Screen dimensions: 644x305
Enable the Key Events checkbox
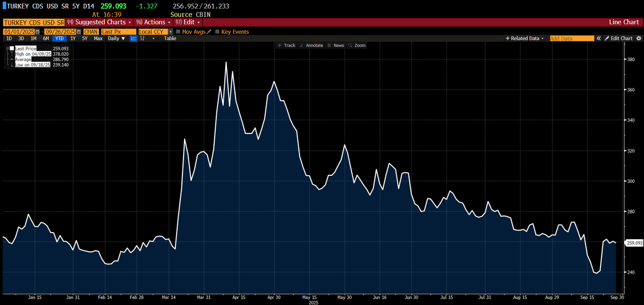click(217, 32)
